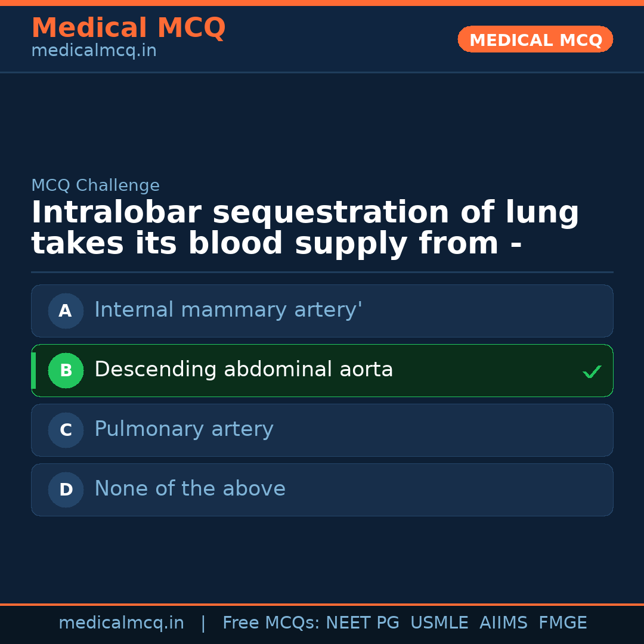Click the orange MEDICAL MCQ badge
Screen dimensions: 644x644
(x=535, y=39)
